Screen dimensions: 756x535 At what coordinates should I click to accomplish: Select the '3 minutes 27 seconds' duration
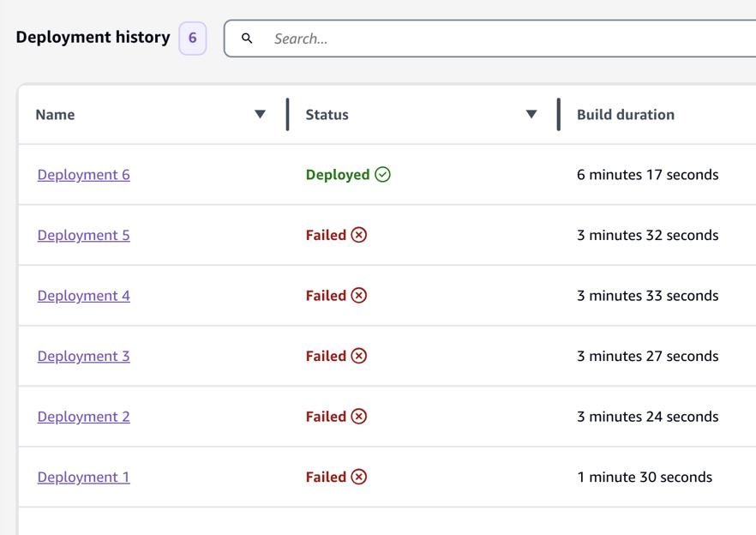pyautogui.click(x=647, y=356)
